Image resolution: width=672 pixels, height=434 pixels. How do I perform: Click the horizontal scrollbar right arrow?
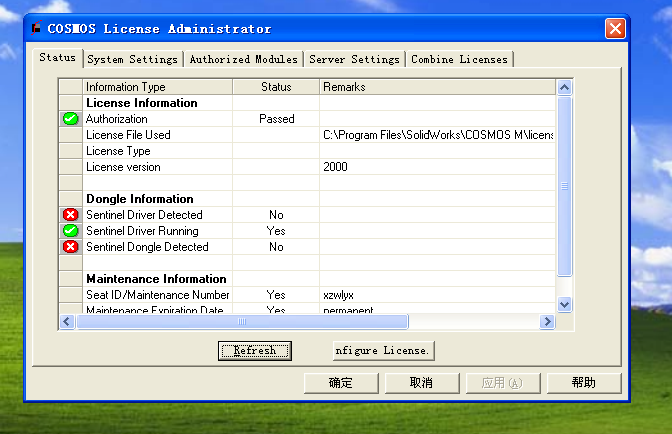tap(547, 321)
